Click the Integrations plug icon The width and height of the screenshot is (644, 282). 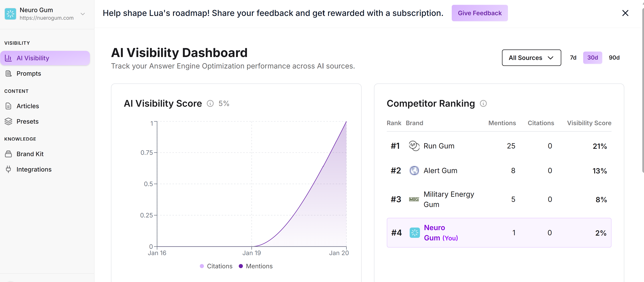click(8, 169)
